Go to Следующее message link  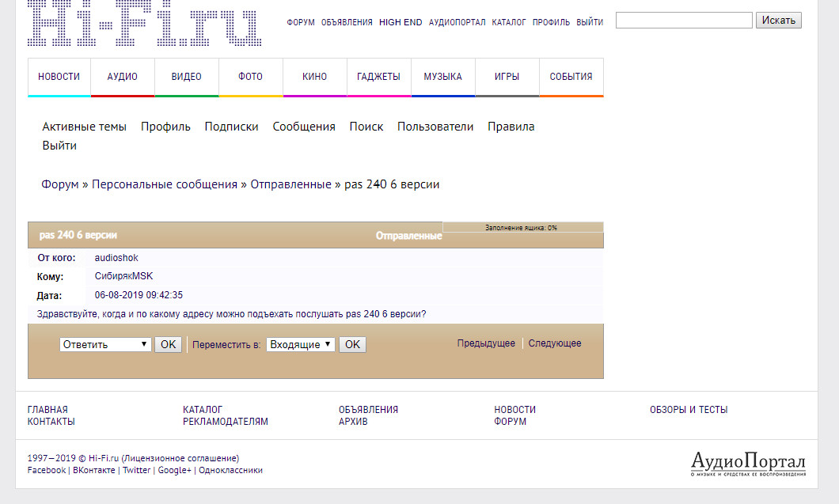555,343
